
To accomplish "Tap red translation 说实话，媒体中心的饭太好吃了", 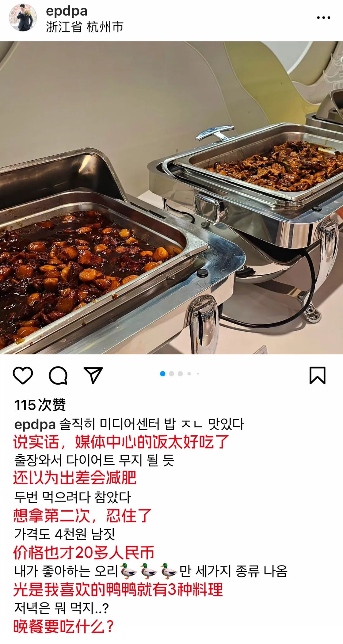I will 121,442.
